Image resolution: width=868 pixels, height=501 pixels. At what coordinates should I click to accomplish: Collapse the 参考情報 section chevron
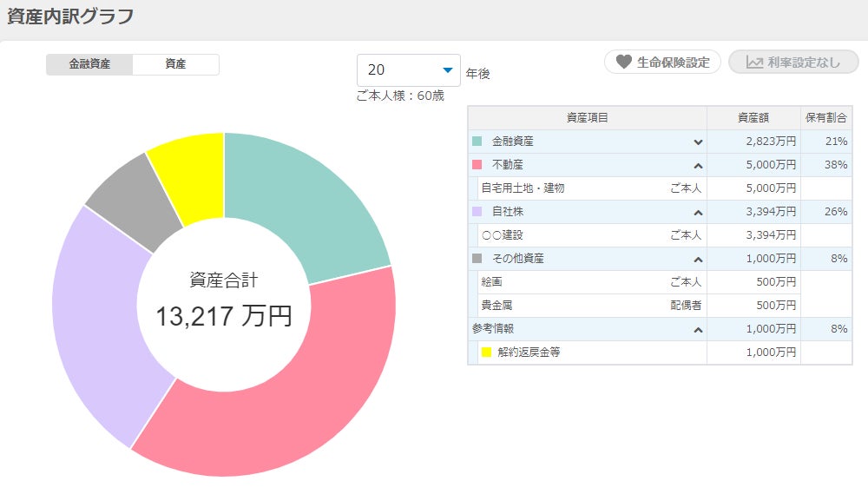pos(697,329)
